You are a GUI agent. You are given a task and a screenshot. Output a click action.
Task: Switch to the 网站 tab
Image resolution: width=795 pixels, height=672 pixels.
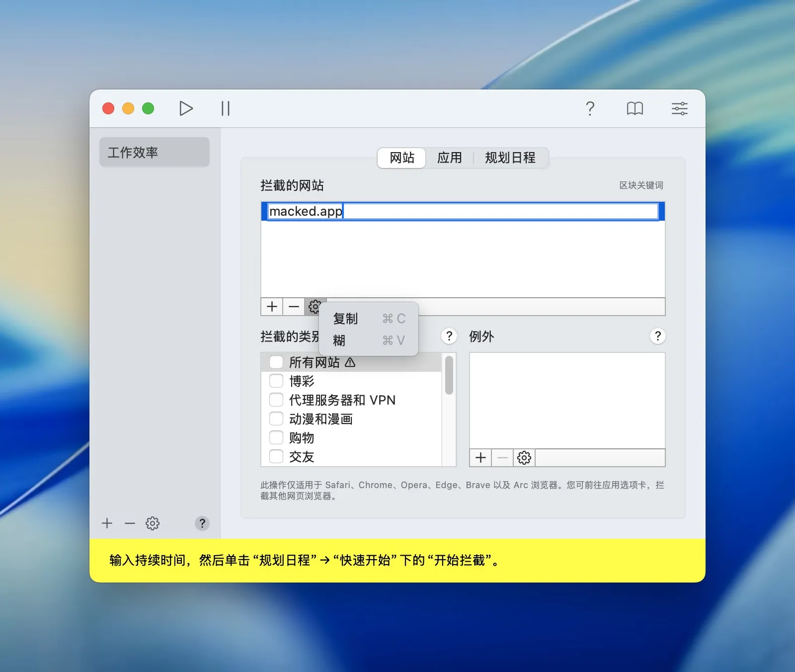click(x=401, y=158)
